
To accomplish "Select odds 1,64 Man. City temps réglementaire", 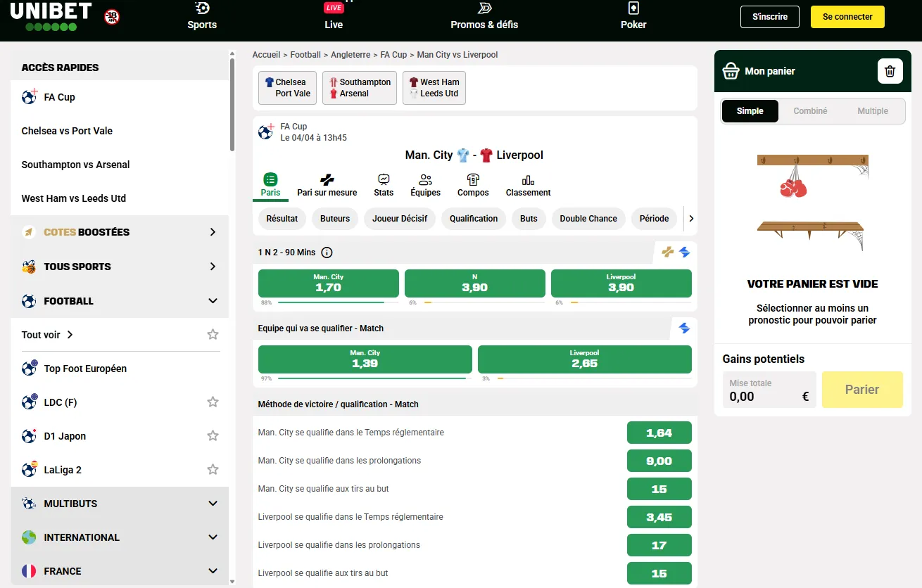I will [659, 433].
